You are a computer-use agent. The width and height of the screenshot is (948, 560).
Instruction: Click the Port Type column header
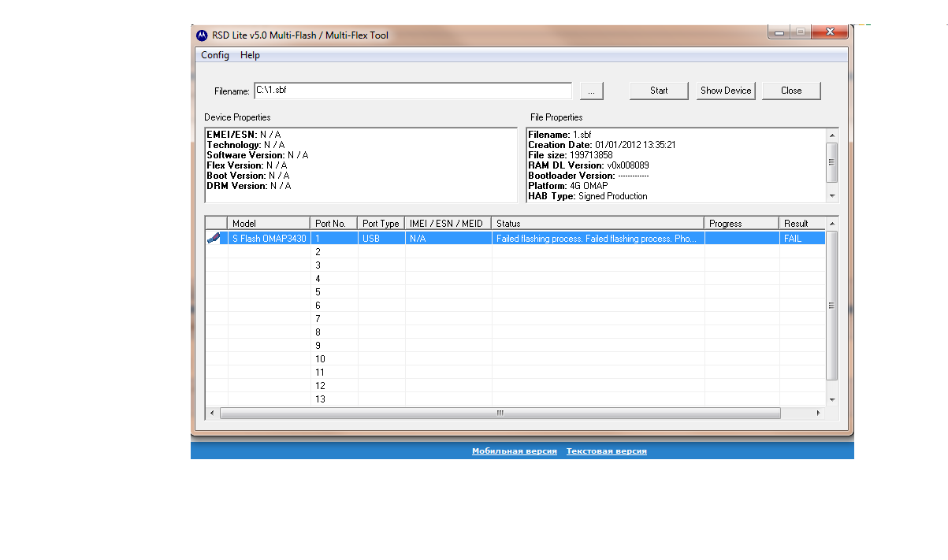pos(381,224)
